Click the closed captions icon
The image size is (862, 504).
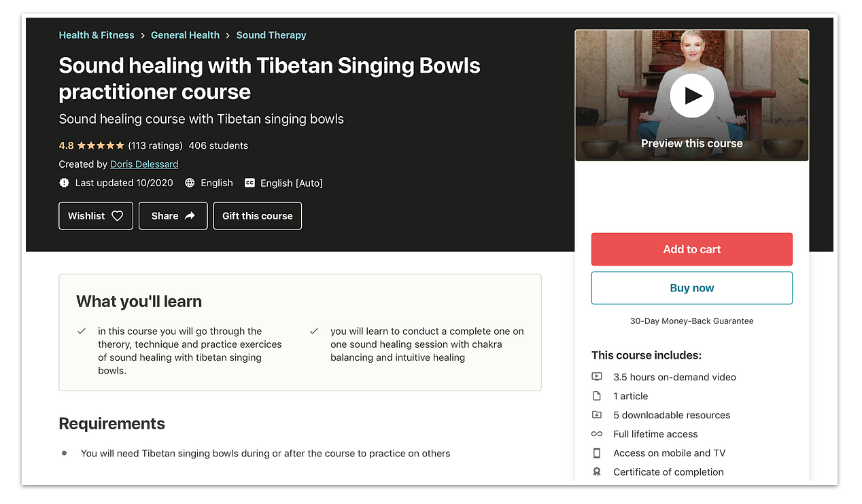[249, 183]
